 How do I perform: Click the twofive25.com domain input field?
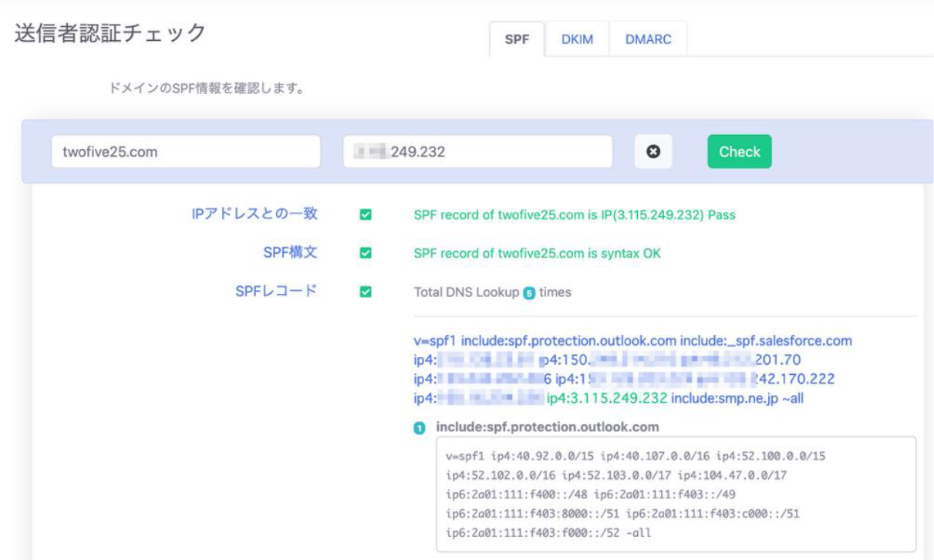pyautogui.click(x=185, y=151)
